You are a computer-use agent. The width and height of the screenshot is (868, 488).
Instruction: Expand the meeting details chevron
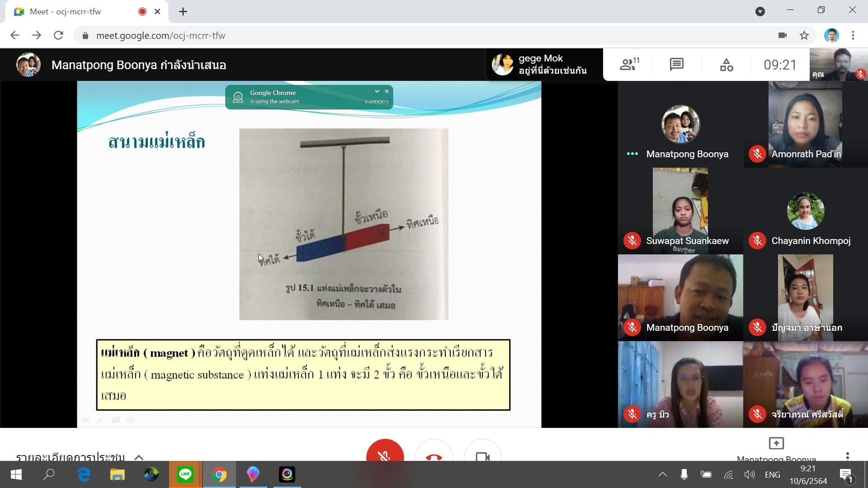click(139, 457)
